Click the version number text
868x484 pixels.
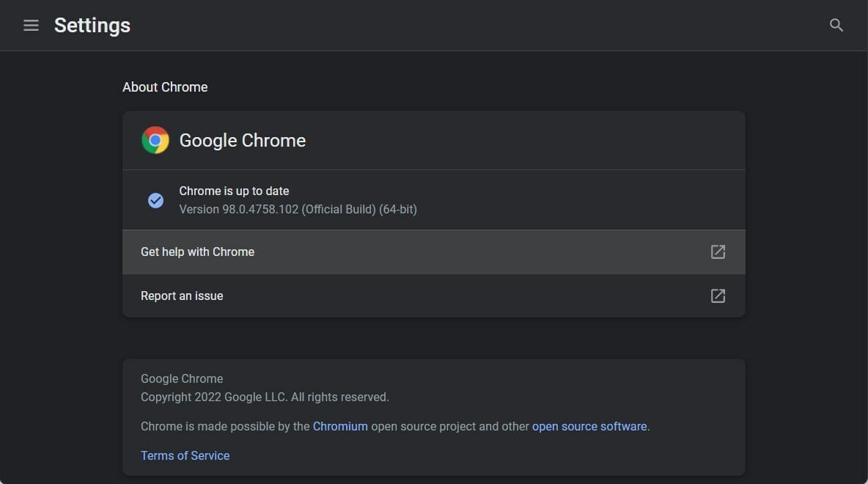click(298, 209)
